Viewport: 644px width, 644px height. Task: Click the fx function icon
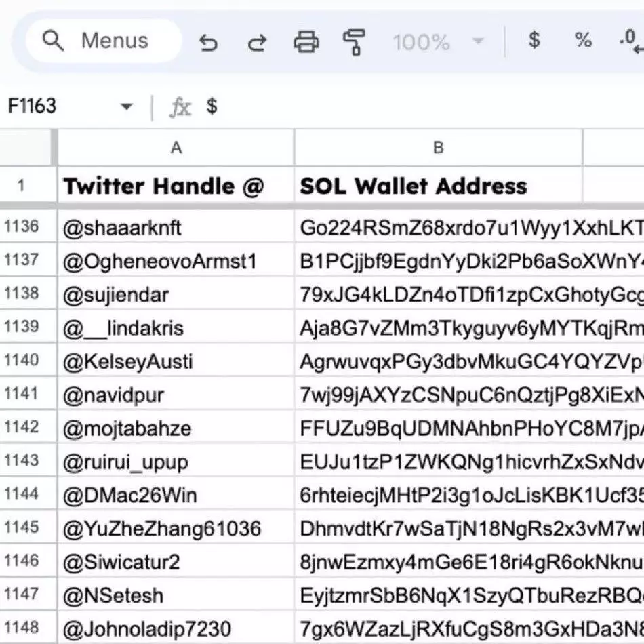[180, 107]
